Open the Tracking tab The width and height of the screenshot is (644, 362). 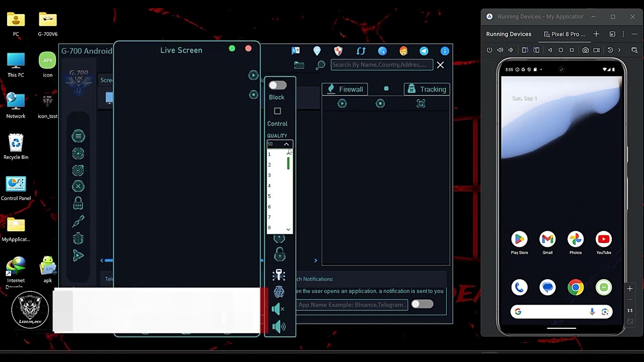click(427, 89)
